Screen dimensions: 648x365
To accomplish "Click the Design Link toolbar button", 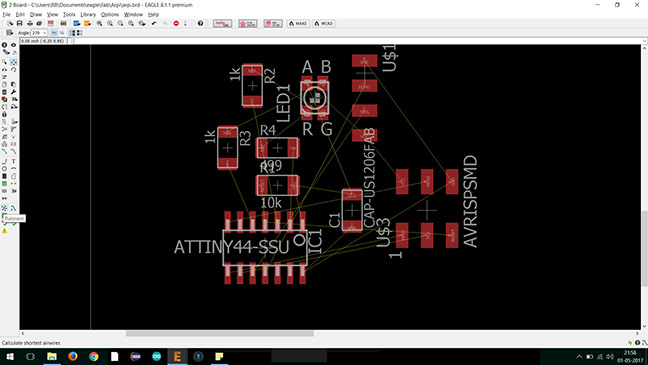I will [x=222, y=24].
